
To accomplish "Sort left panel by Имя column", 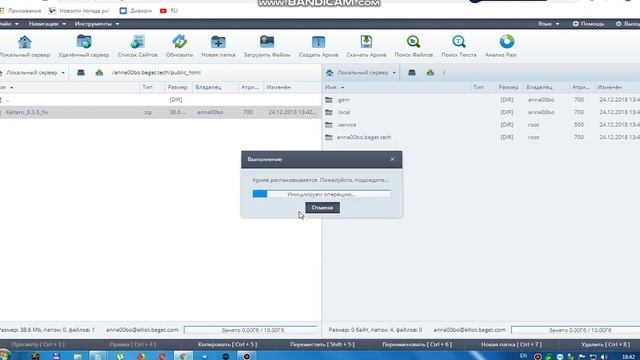I will [x=7, y=87].
